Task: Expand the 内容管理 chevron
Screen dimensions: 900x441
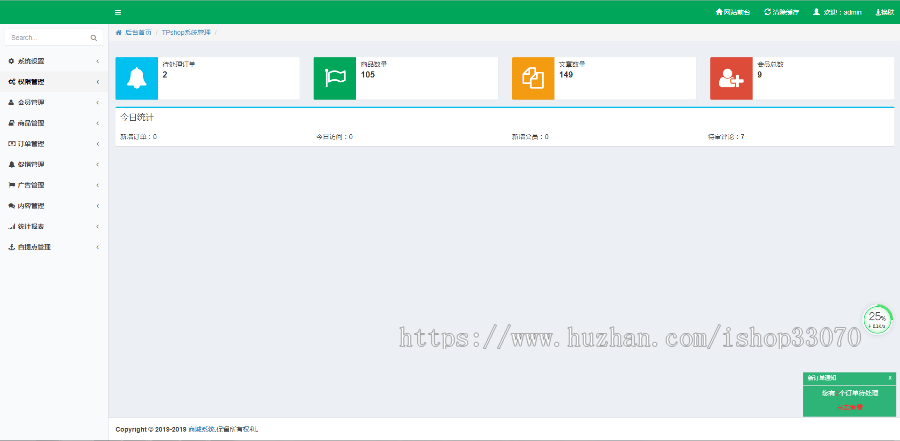Action: (98, 206)
